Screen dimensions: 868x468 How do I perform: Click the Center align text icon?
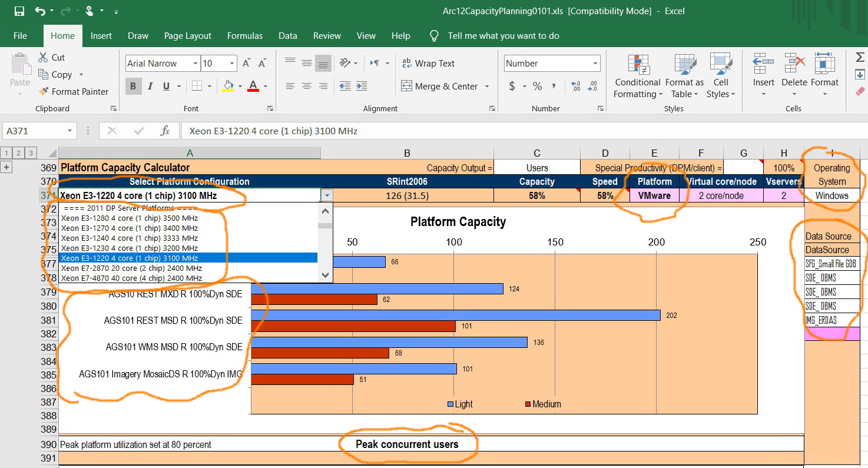coord(306,86)
